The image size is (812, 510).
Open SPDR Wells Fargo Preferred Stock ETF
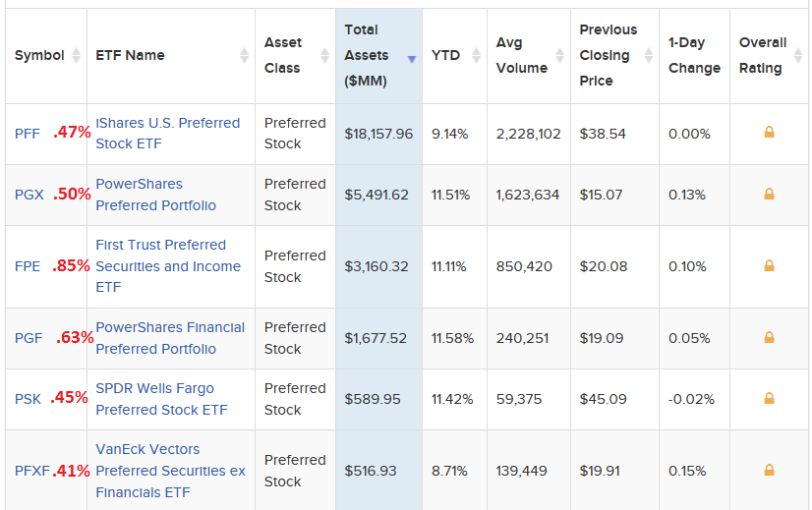pyautogui.click(x=161, y=399)
